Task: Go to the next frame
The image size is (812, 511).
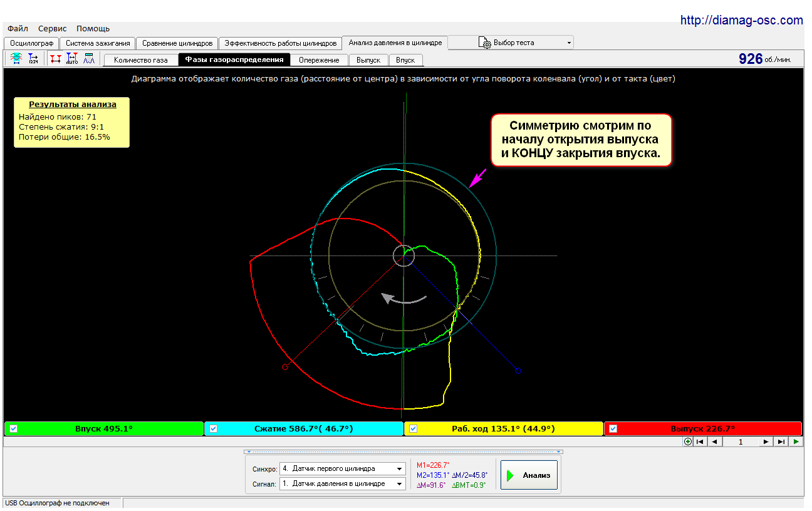Action: (x=766, y=441)
